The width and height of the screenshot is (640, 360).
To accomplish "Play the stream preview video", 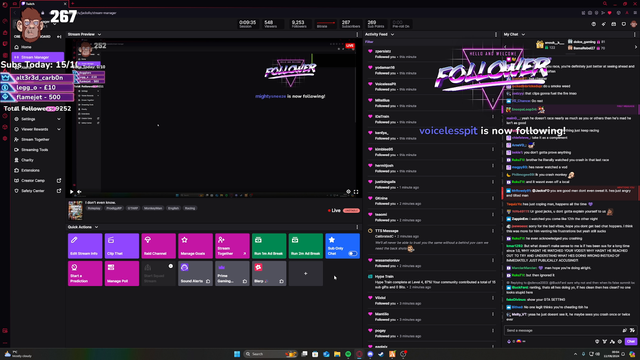I will click(71, 191).
